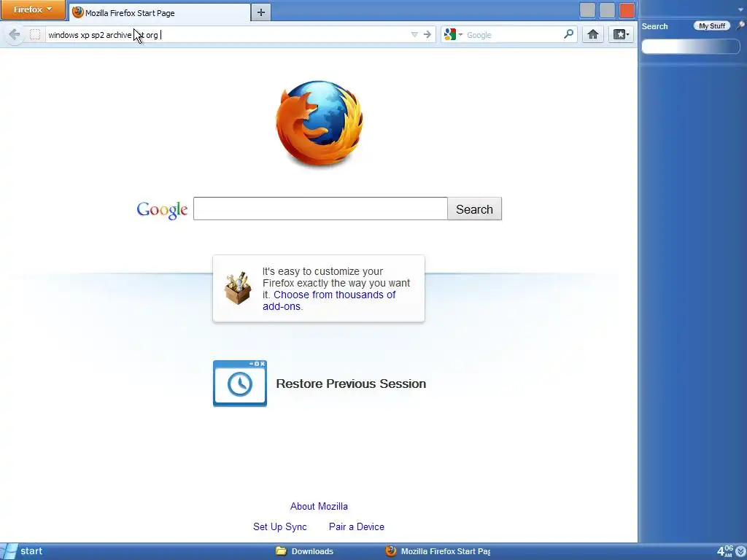Focus the Google search field on start page
747x560 pixels.
tap(320, 209)
